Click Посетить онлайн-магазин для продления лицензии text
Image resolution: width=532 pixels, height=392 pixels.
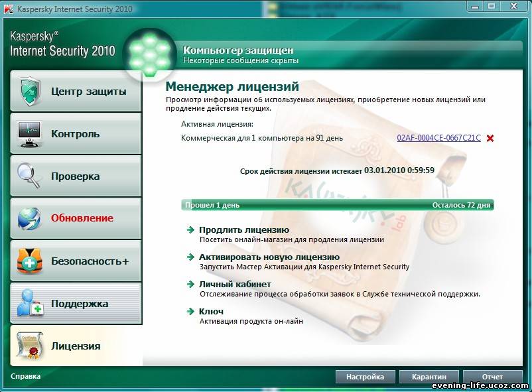[292, 239]
